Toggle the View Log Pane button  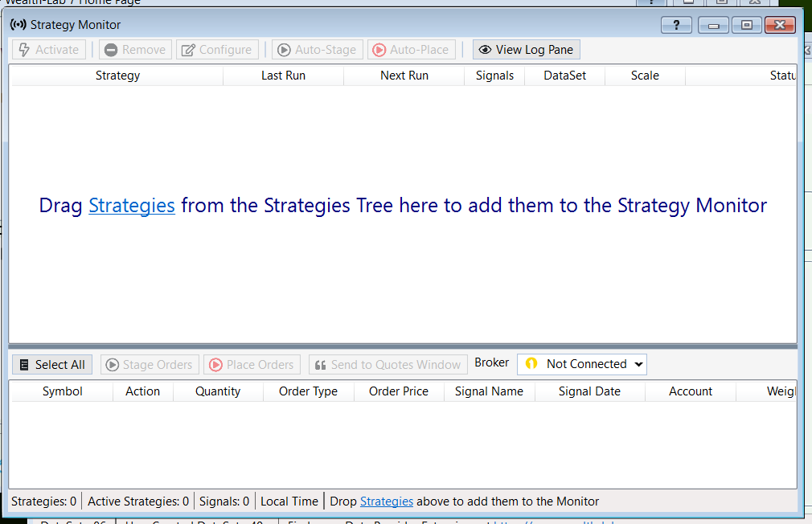526,50
